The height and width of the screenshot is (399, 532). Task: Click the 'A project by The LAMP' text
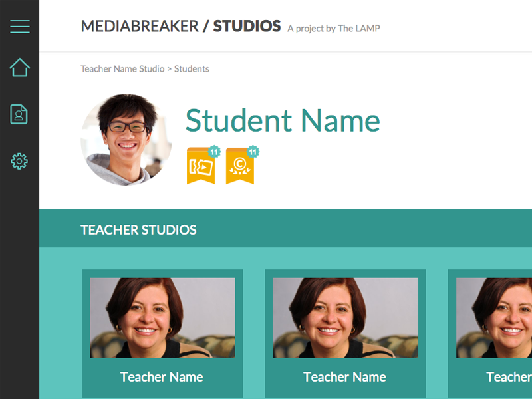[333, 29]
